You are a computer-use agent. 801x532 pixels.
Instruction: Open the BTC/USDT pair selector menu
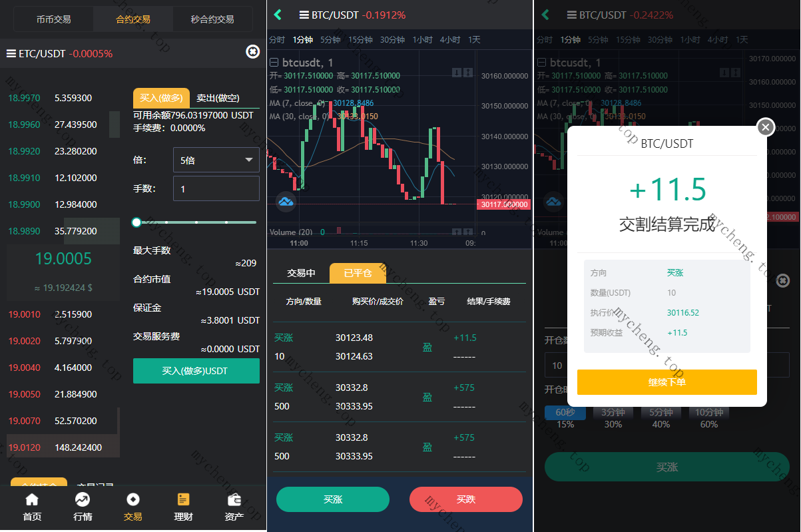pos(304,15)
